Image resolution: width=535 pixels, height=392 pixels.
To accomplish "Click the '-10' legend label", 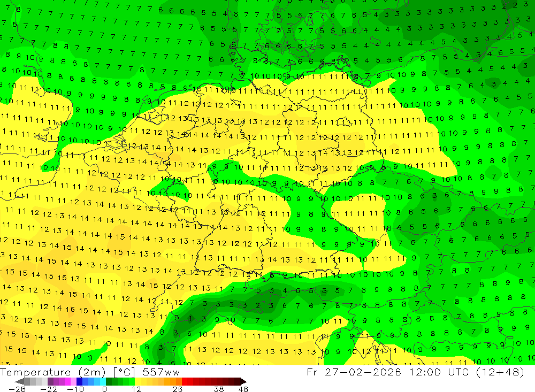I will pos(75,389).
